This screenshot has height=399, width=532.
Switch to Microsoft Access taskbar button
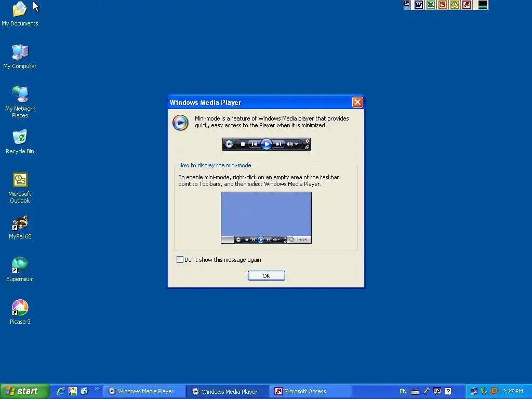click(311, 391)
